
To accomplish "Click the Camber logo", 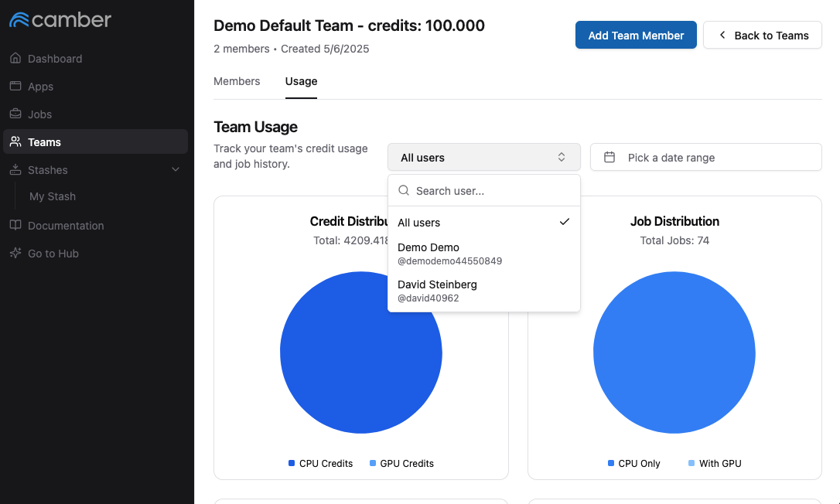I will (x=60, y=20).
